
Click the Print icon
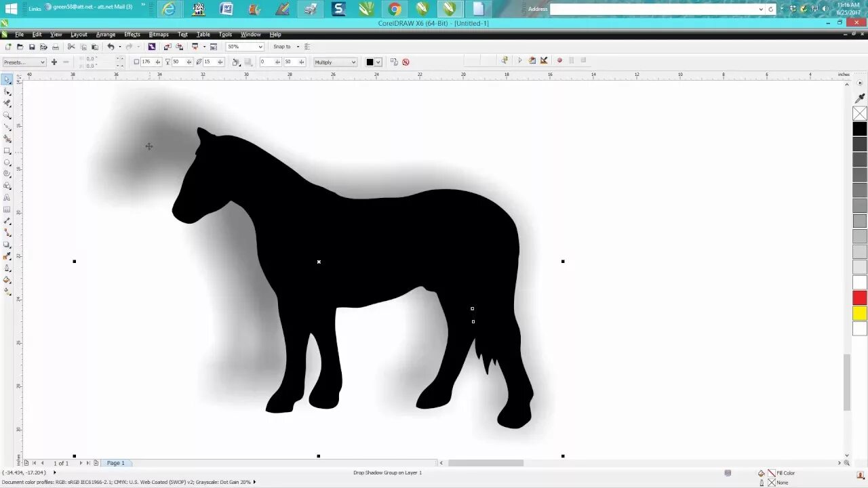point(56,47)
